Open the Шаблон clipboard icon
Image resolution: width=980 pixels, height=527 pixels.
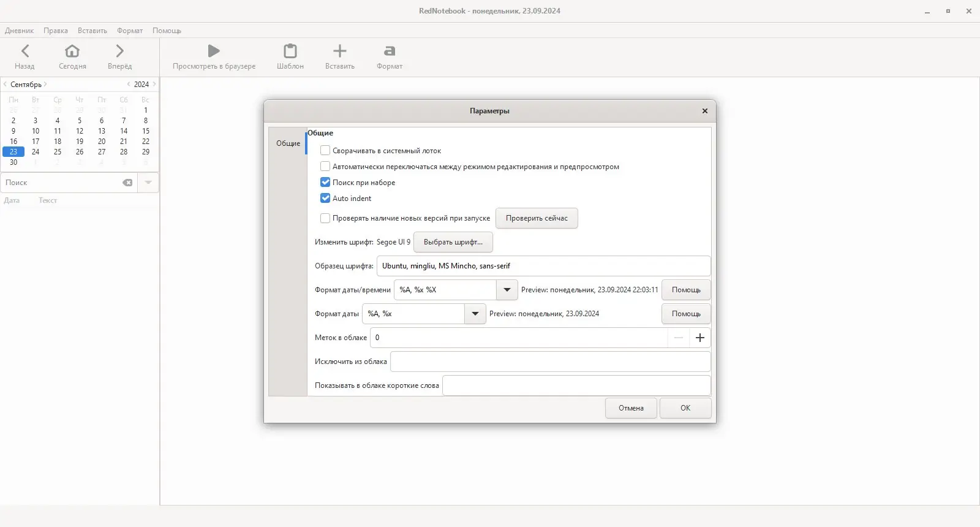tap(290, 51)
